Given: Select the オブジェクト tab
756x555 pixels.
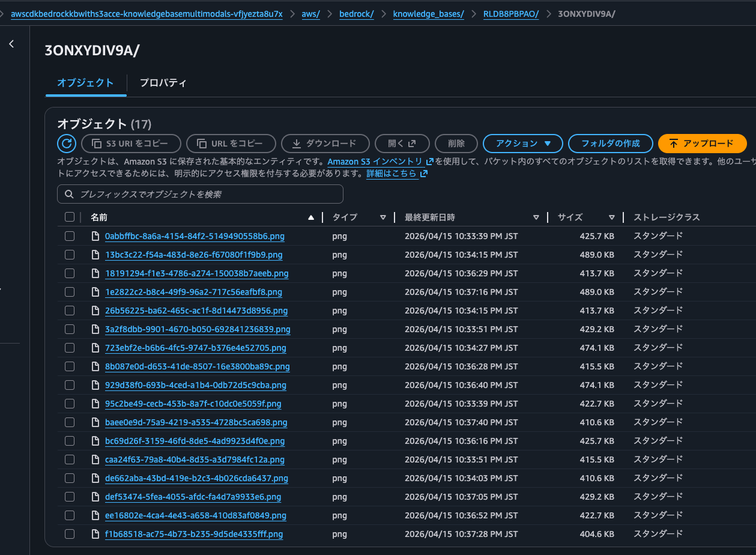Looking at the screenshot, I should pyautogui.click(x=85, y=83).
